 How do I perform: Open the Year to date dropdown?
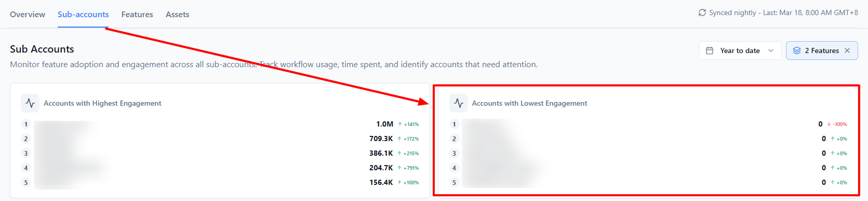pos(740,51)
